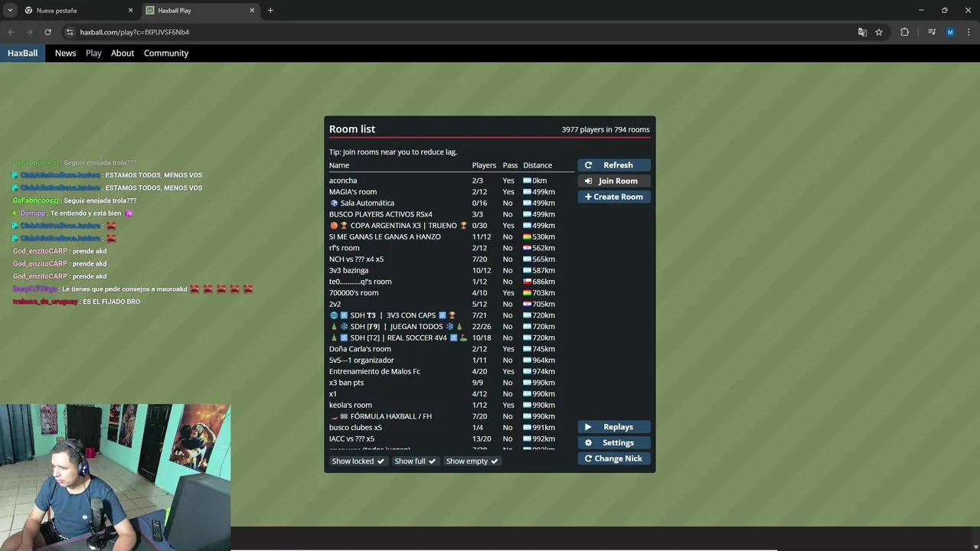Open the Settings button

point(614,443)
